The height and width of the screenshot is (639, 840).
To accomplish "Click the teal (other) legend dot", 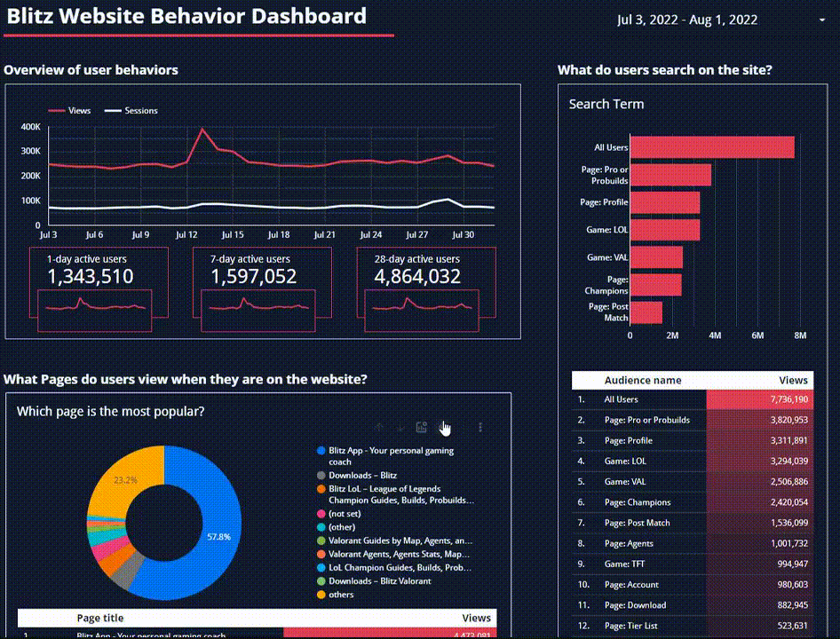I will 321,527.
